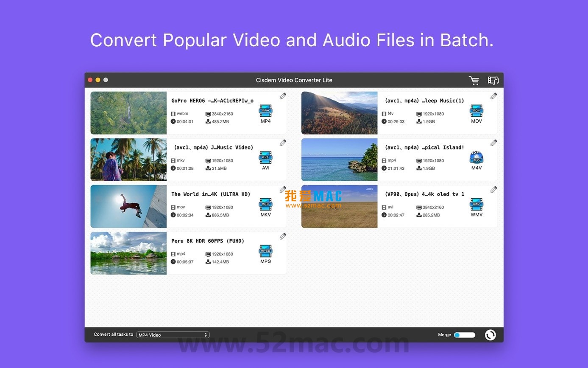The width and height of the screenshot is (588, 368).
Task: Click the title Peru 8K HDR 60FPS (FUHD)
Action: tap(208, 241)
